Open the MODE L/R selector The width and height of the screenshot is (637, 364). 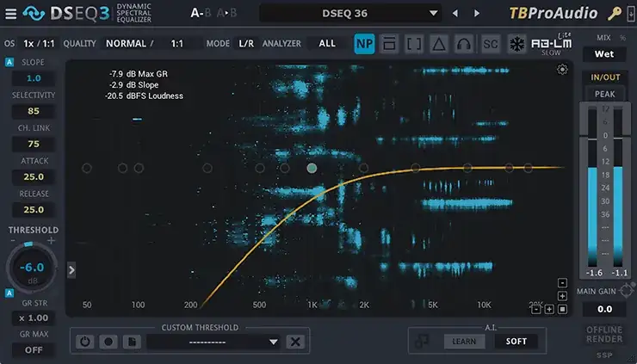click(246, 44)
